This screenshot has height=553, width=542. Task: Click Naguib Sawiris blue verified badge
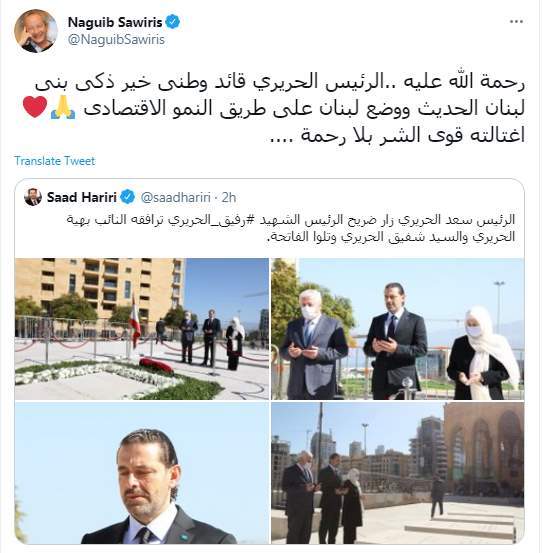(x=172, y=22)
